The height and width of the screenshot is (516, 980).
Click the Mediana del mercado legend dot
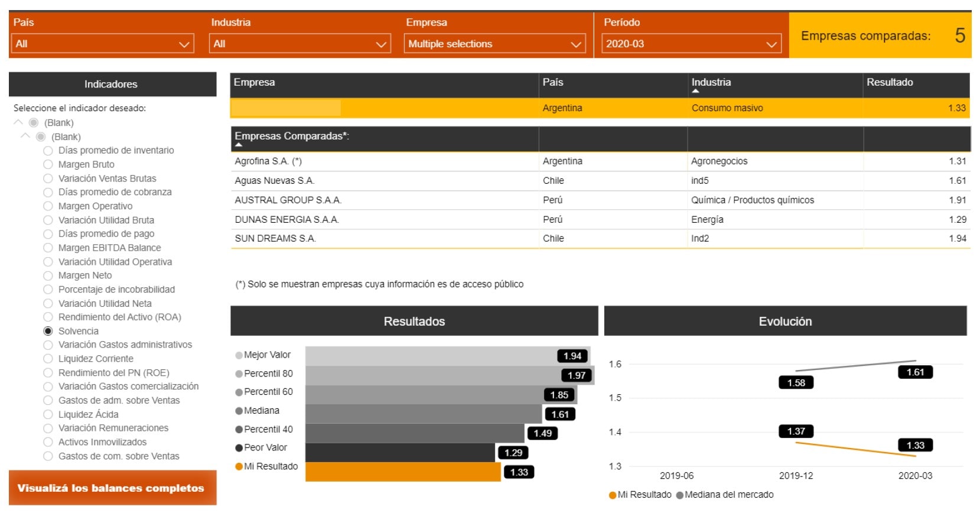click(679, 495)
